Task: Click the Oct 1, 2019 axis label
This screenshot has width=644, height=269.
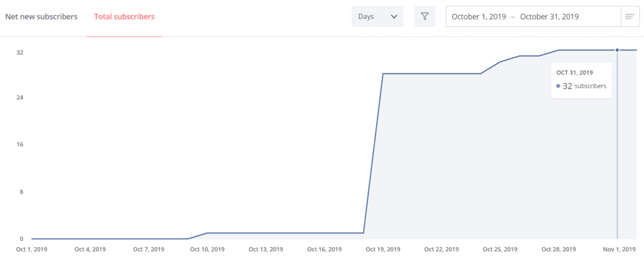Action: 31,249
